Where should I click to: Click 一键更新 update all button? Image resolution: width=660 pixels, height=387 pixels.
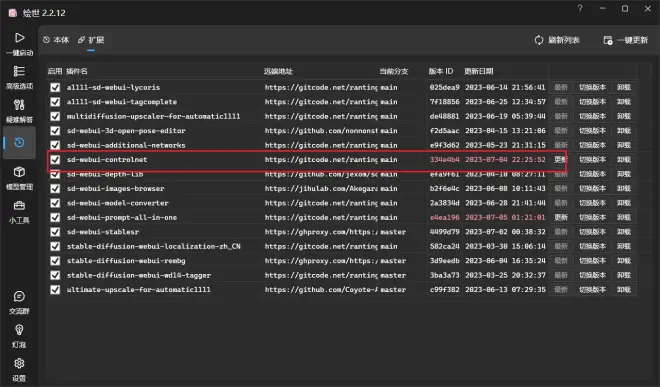click(x=625, y=40)
